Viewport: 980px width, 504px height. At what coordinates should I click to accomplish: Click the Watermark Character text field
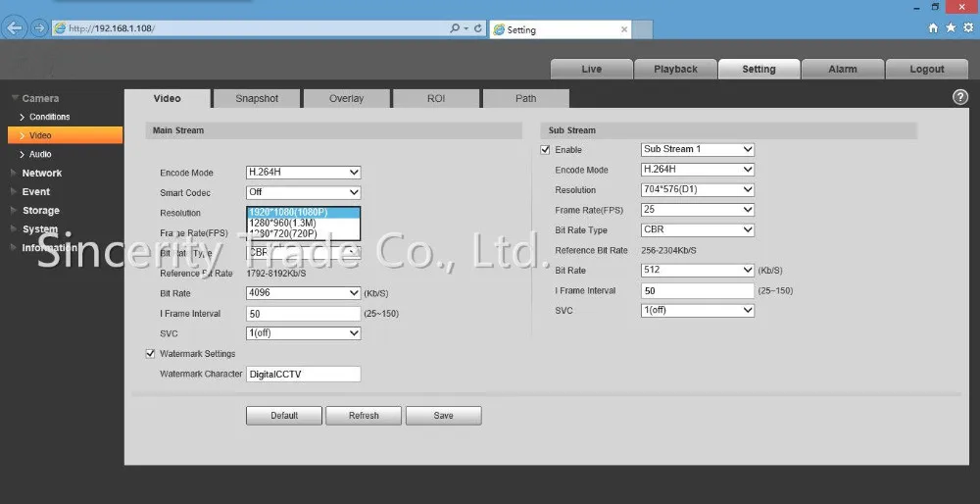point(303,374)
